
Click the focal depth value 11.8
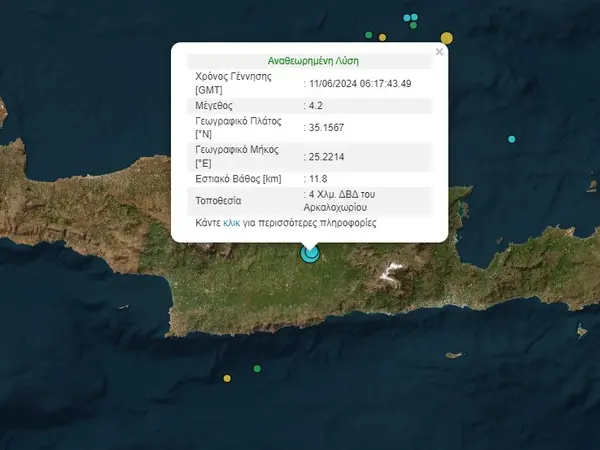tap(318, 179)
